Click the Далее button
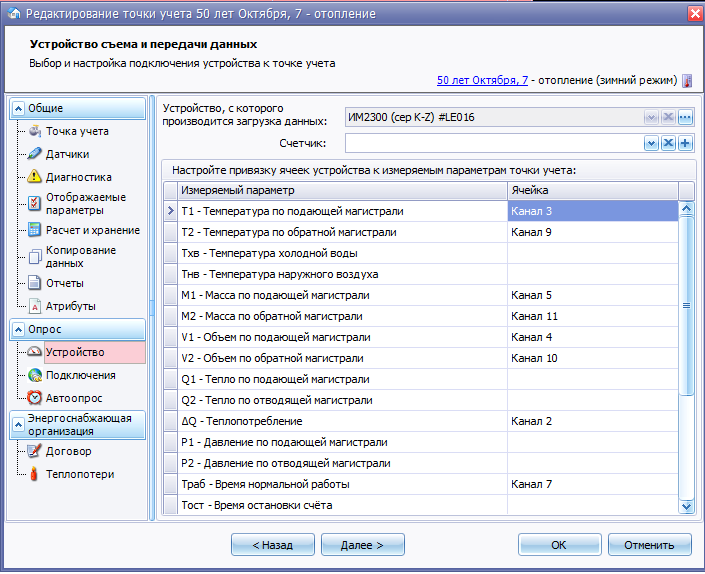The height and width of the screenshot is (574, 705). point(363,545)
